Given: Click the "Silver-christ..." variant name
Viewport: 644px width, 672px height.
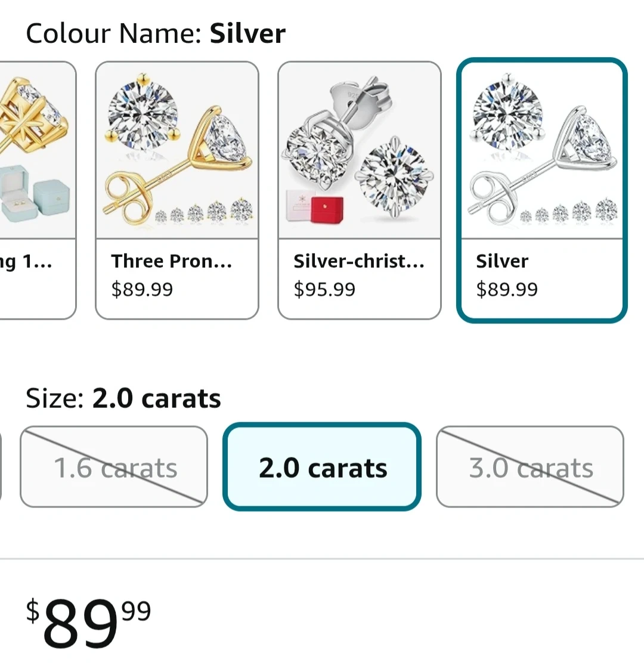Looking at the screenshot, I should coord(358,261).
